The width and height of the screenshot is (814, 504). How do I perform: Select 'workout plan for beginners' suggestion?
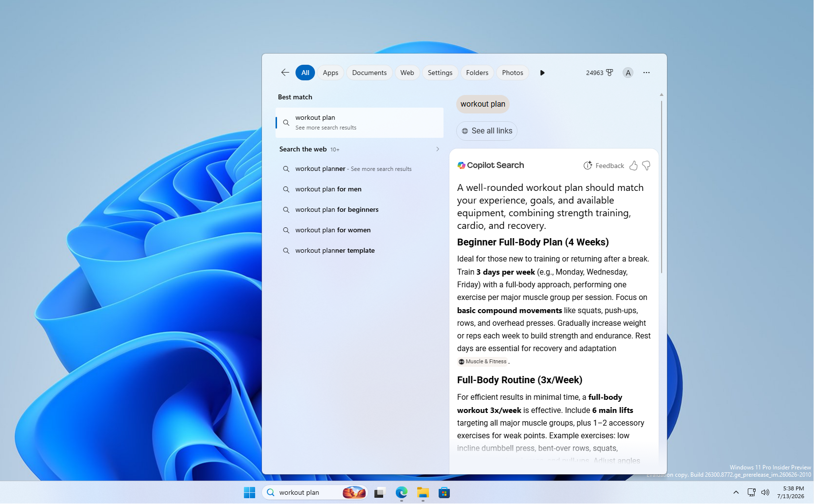[359, 210]
